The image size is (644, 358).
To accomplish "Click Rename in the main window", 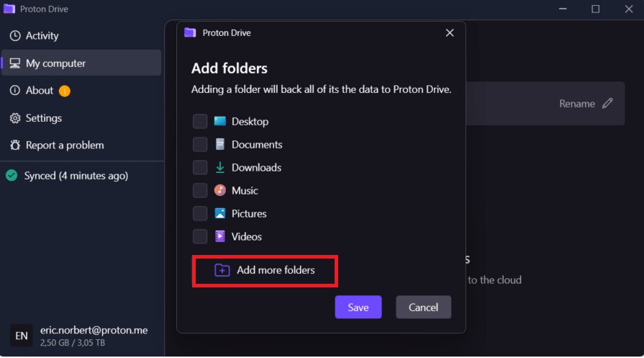I will tap(577, 104).
